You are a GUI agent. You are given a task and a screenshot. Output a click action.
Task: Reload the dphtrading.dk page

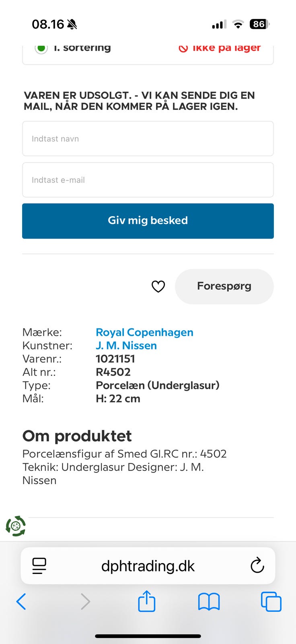point(257,566)
